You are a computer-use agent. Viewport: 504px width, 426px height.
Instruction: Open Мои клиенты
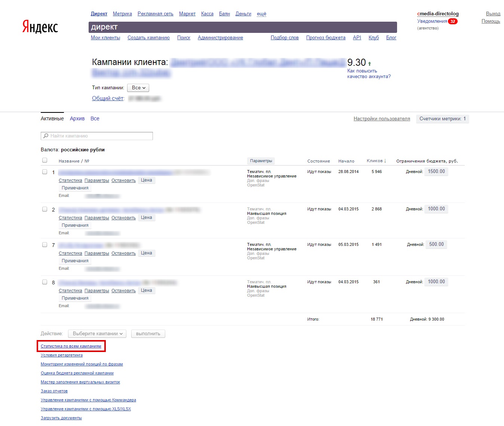click(105, 38)
